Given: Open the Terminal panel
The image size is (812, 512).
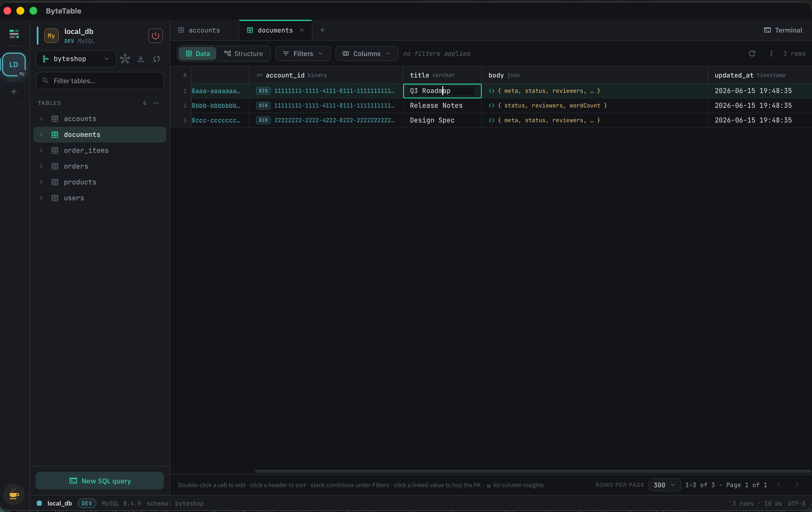Looking at the screenshot, I should 783,30.
